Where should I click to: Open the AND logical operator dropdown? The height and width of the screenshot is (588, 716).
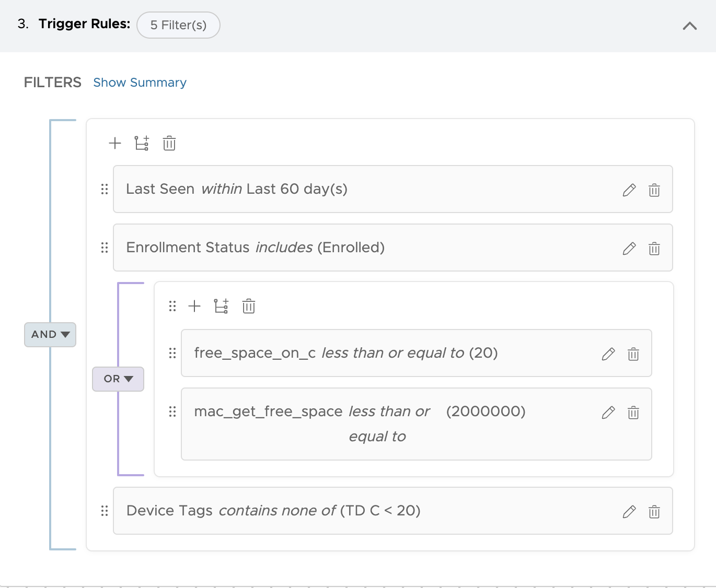tap(50, 334)
